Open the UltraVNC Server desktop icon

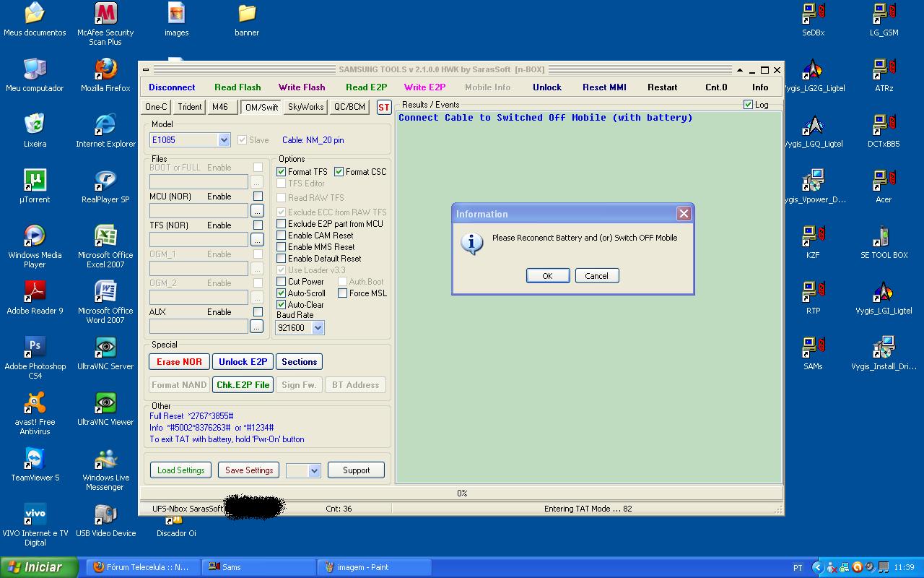(x=105, y=353)
